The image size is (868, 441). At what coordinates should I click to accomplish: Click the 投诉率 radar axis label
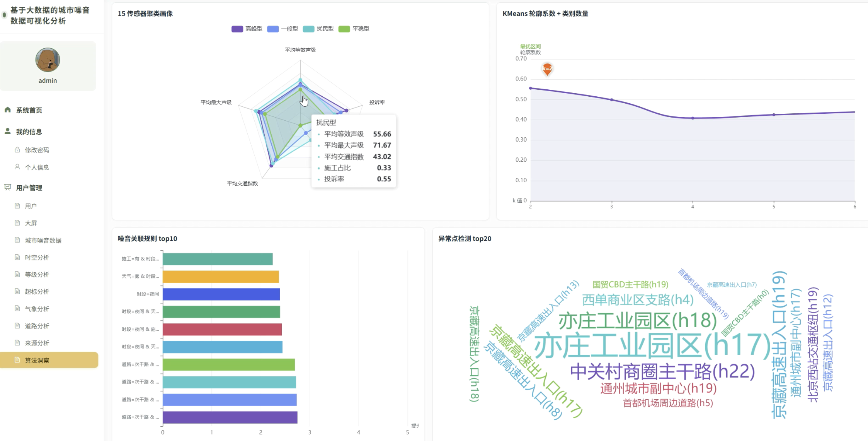(377, 103)
